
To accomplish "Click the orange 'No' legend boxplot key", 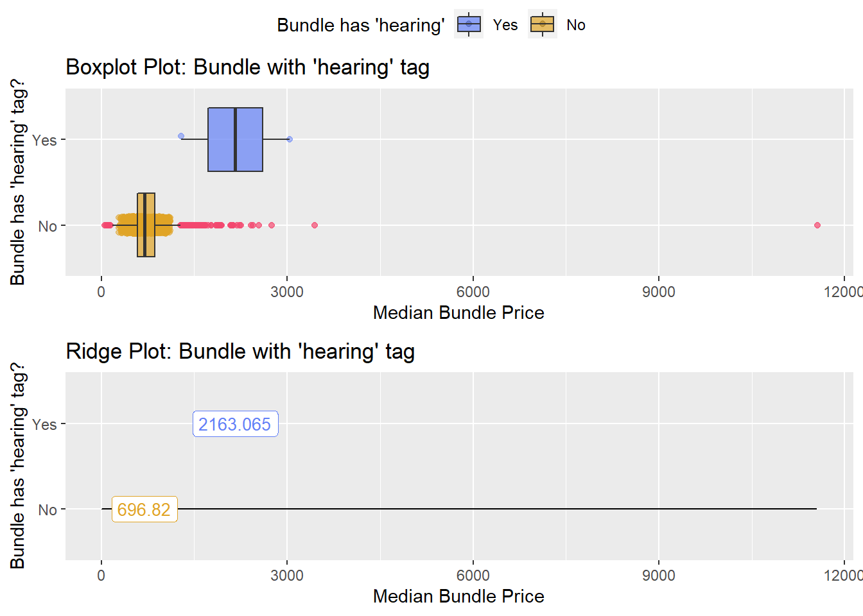I will tap(543, 24).
